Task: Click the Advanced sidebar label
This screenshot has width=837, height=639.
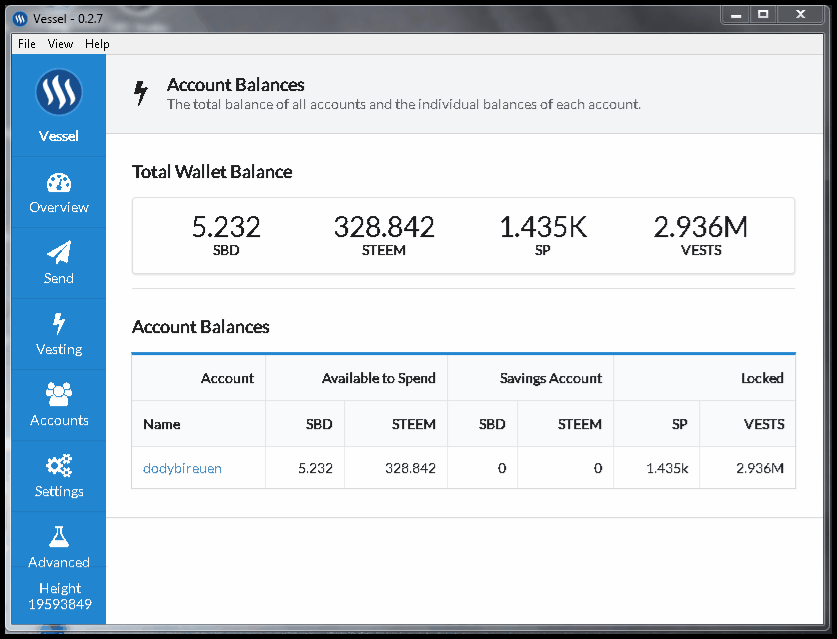Action: [59, 562]
